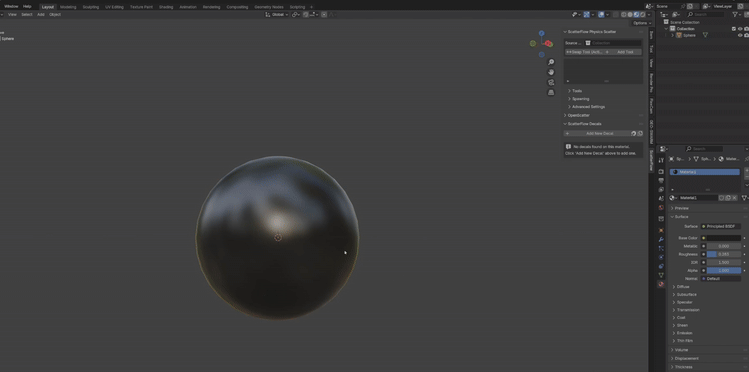This screenshot has width=749, height=372.
Task: Open the World properties tab
Action: click(661, 208)
